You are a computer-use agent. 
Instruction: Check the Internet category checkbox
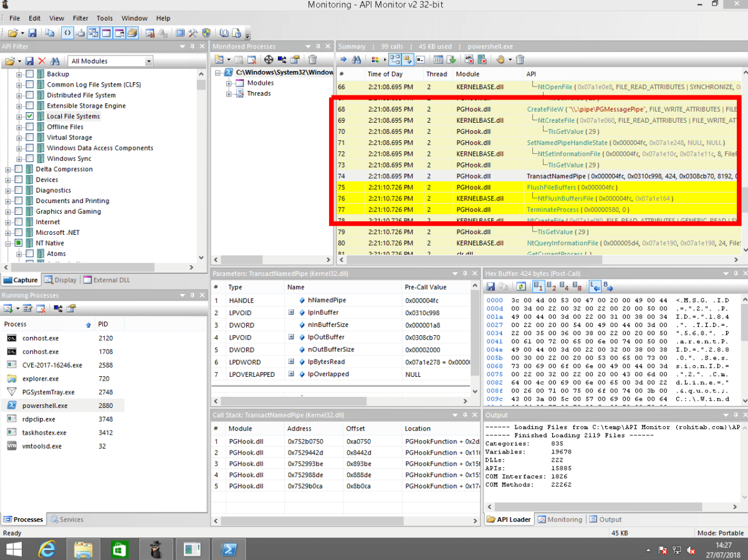coord(19,222)
